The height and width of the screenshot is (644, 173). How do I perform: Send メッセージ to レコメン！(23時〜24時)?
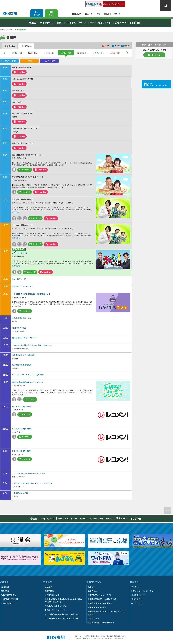click(24, 437)
